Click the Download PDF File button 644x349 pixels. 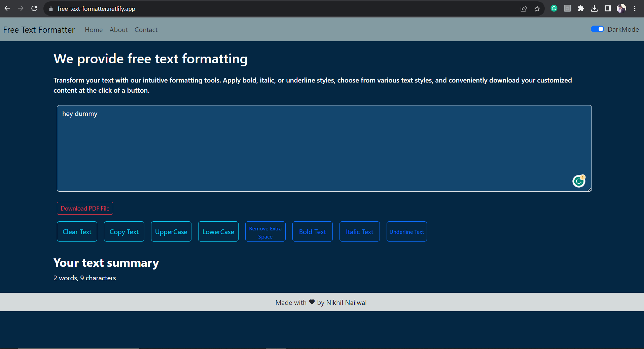[85, 208]
